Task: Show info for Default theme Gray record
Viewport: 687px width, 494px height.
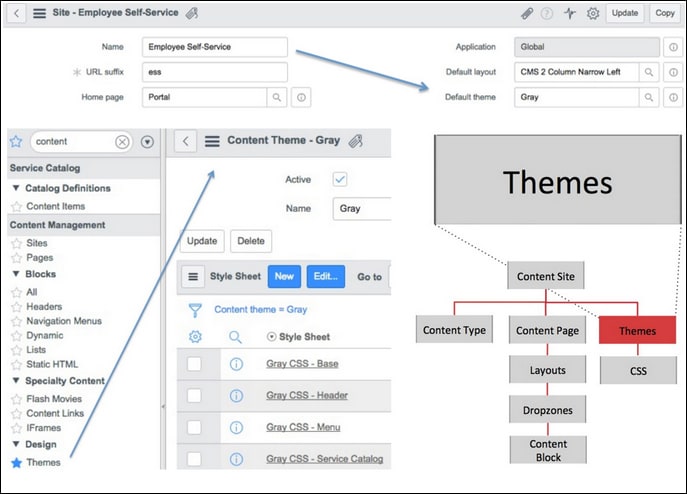Action: click(673, 97)
